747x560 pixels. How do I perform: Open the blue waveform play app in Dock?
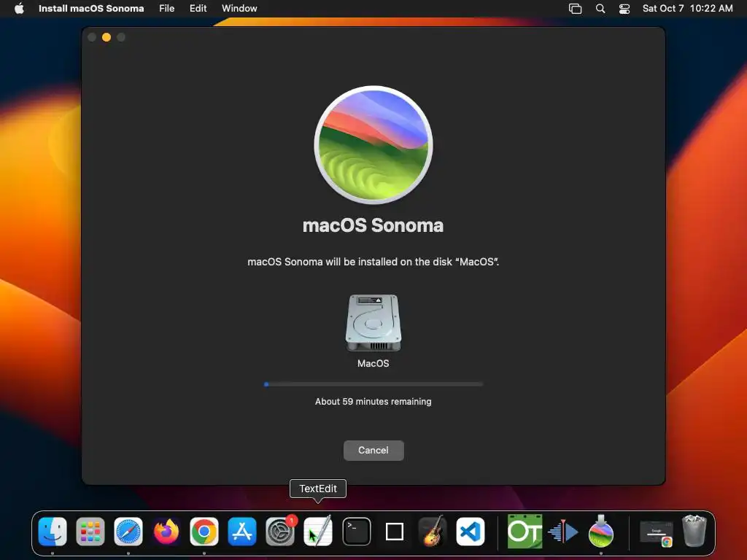(563, 531)
